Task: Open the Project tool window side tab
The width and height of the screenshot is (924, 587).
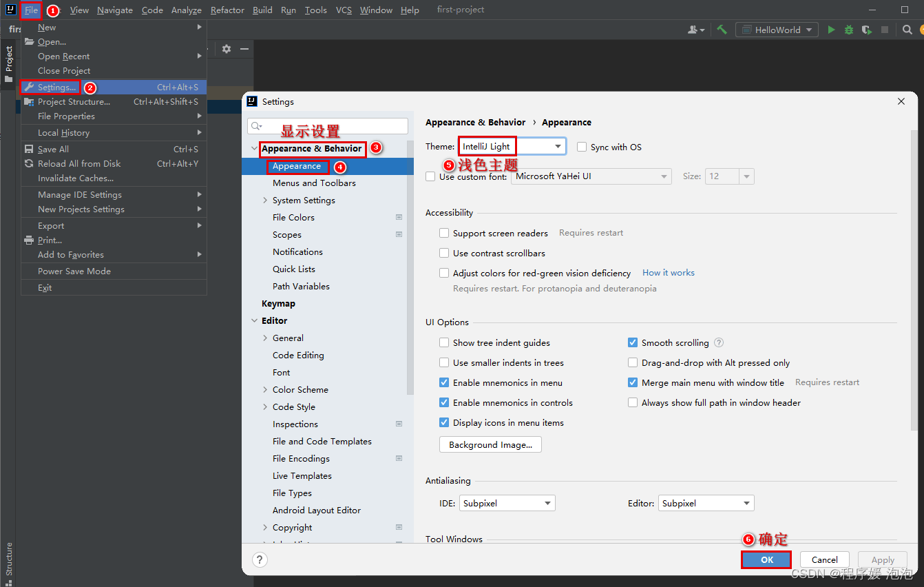Action: coord(8,63)
